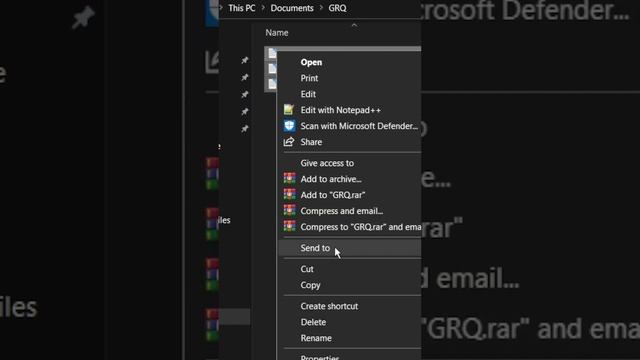
Task: Choose Add to "GRQ.rar"
Action: (x=333, y=195)
